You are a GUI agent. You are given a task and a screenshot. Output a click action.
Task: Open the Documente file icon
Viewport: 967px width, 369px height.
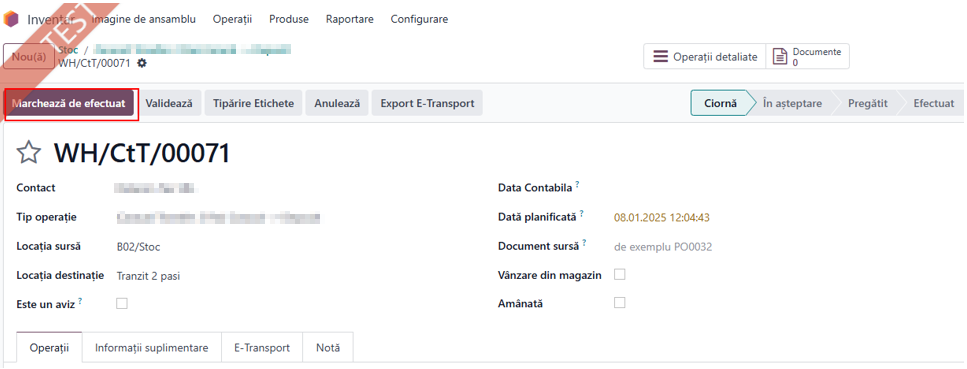781,57
